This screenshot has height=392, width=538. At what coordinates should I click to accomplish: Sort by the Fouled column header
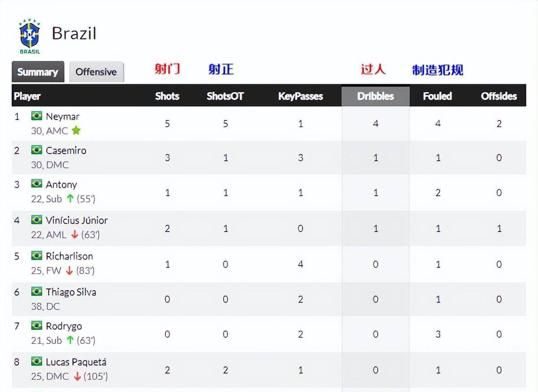coord(438,96)
